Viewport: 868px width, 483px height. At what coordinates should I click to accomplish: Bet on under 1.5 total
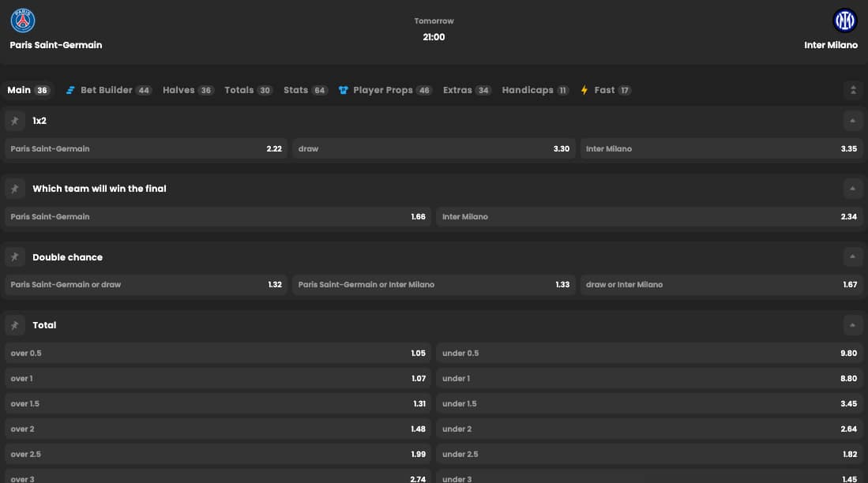click(649, 404)
